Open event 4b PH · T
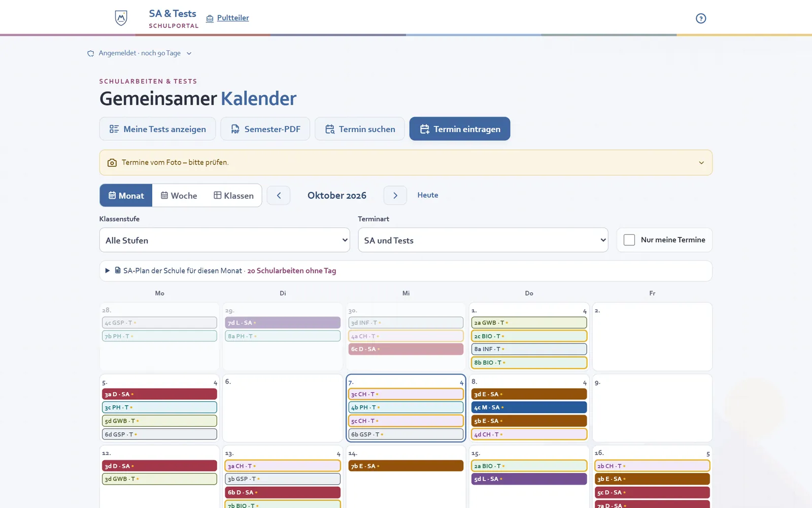 [x=406, y=407]
